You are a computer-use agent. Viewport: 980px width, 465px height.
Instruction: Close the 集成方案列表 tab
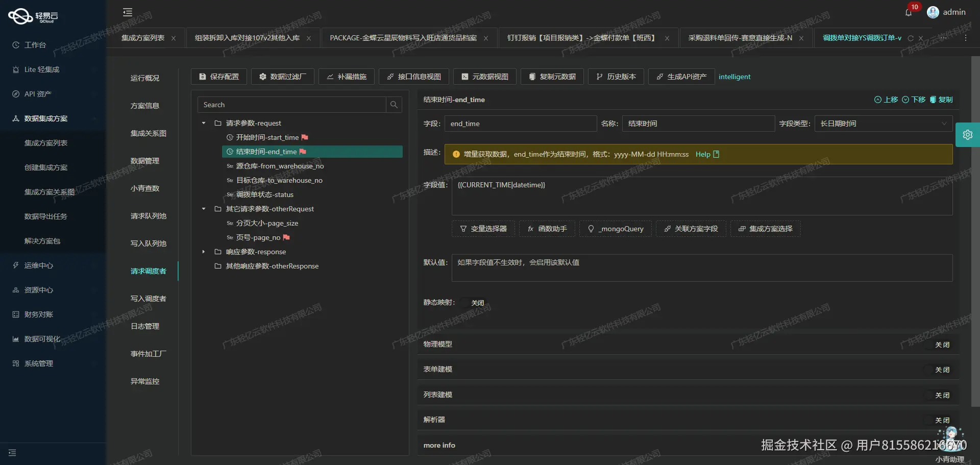[174, 38]
